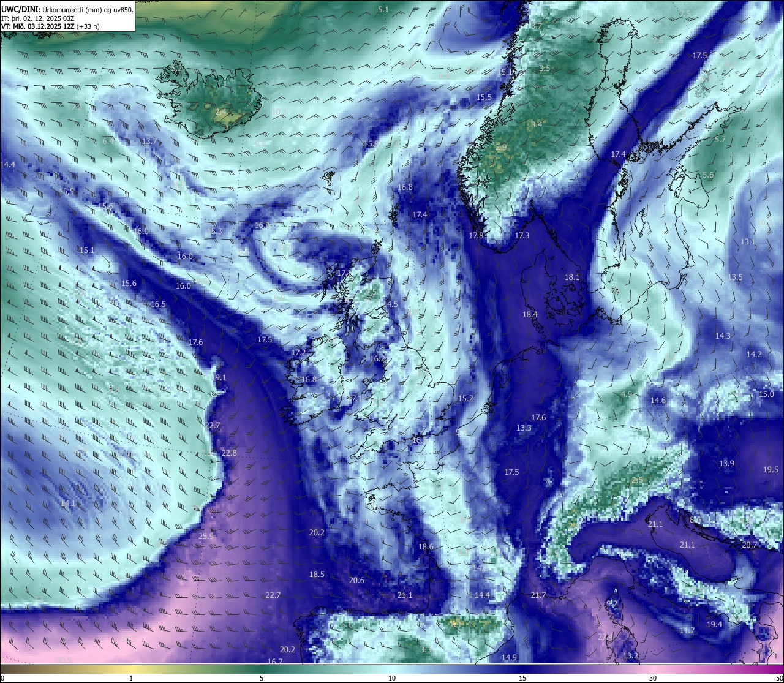Click the 6.4 value southwest of Iceland
784x683 pixels.
[108, 141]
